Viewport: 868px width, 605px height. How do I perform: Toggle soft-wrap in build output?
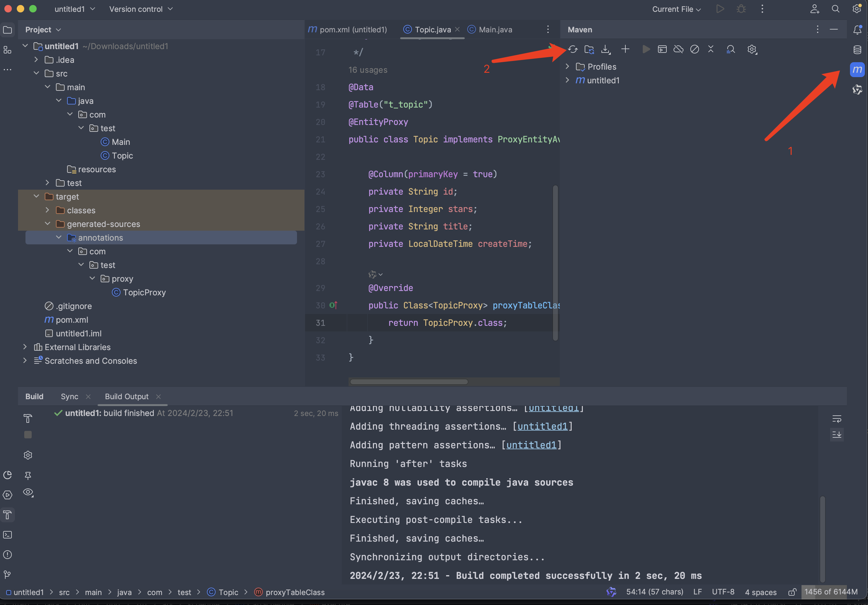837,419
